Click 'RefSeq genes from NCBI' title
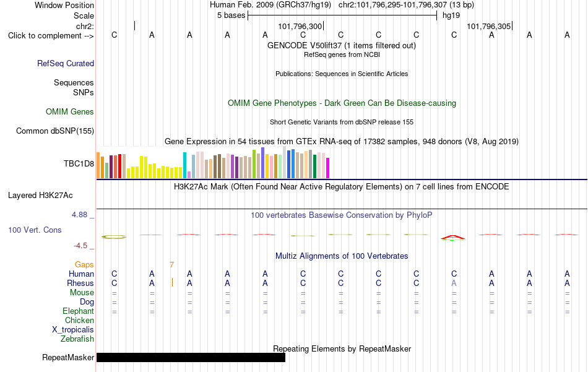 tap(342, 54)
